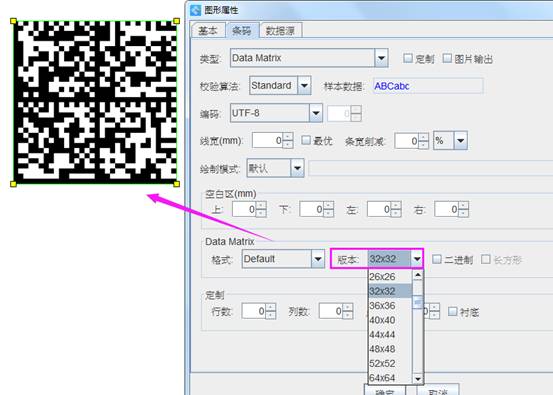Switch to the 数据源 tab
553x395 pixels.
[x=280, y=31]
